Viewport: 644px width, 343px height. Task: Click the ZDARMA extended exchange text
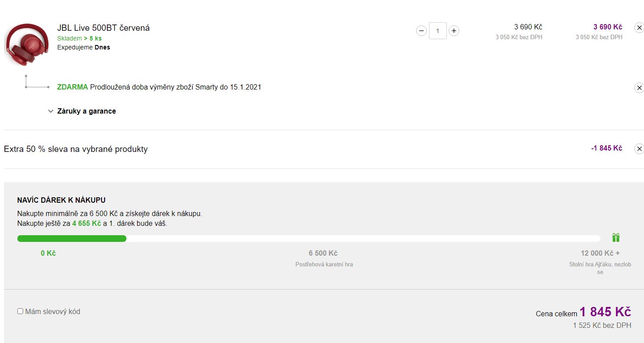[x=159, y=87]
